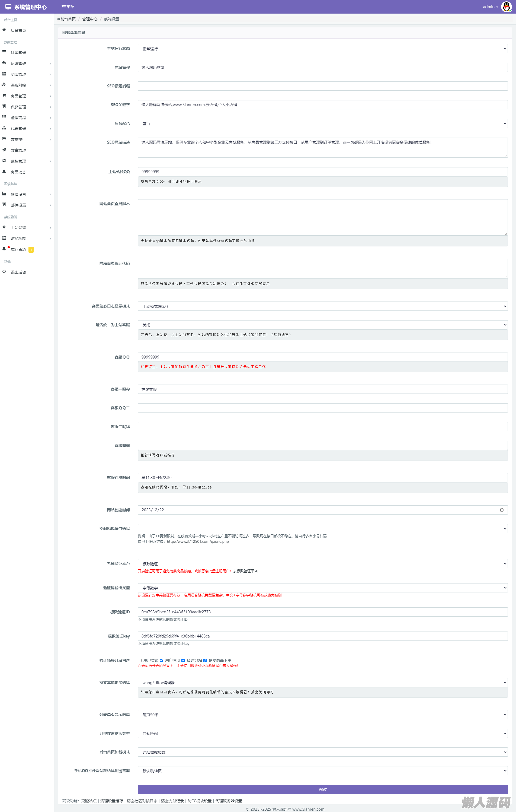Image resolution: width=516 pixels, height=812 pixels.
Task: Go to 管理中心 in the breadcrumb
Action: pyautogui.click(x=89, y=19)
